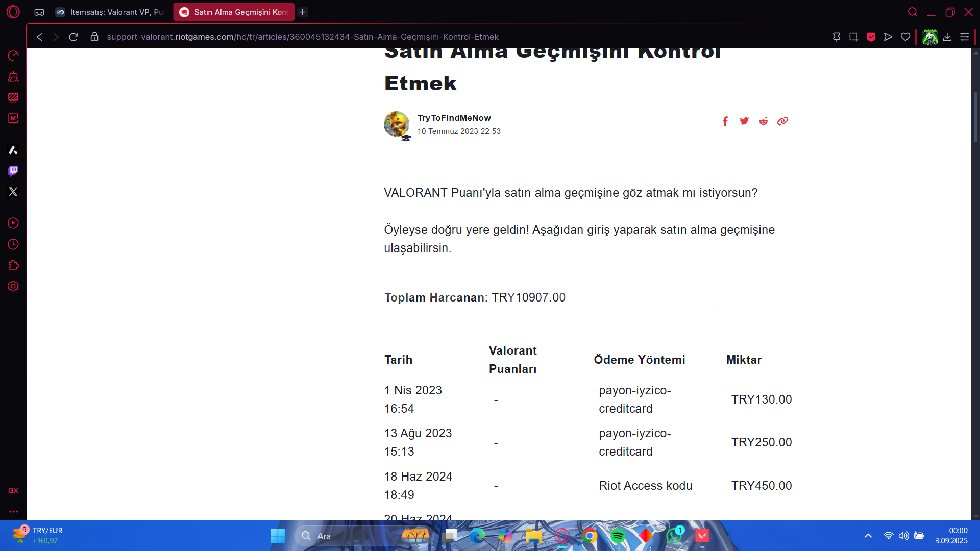Open the Windows Start menu
This screenshot has height=551, width=980.
(278, 536)
